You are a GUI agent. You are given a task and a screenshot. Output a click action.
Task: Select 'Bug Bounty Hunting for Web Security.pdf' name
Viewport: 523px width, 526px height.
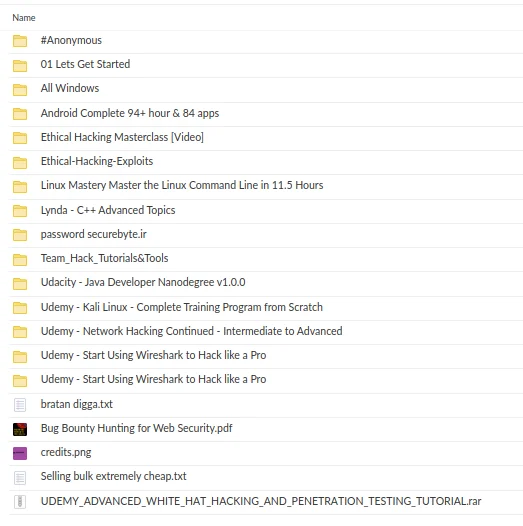(x=137, y=428)
